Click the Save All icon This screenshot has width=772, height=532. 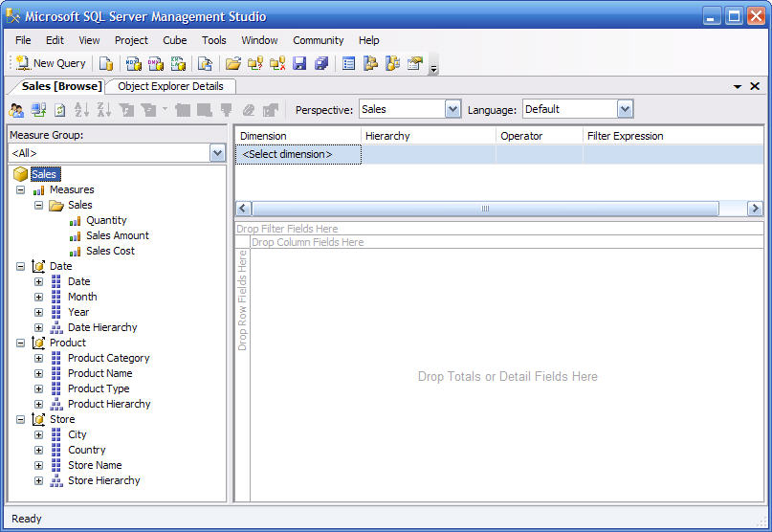[321, 63]
